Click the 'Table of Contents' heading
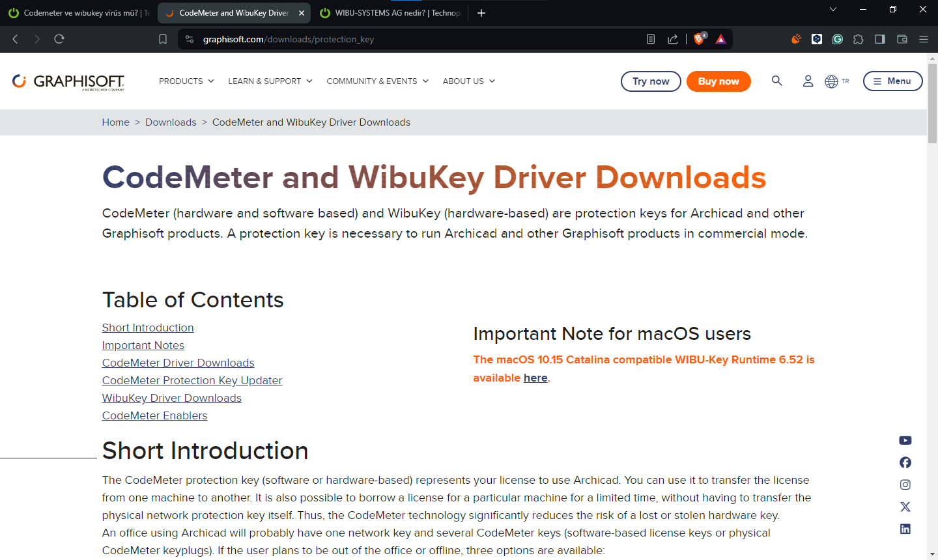Image resolution: width=938 pixels, height=560 pixels. point(193,300)
